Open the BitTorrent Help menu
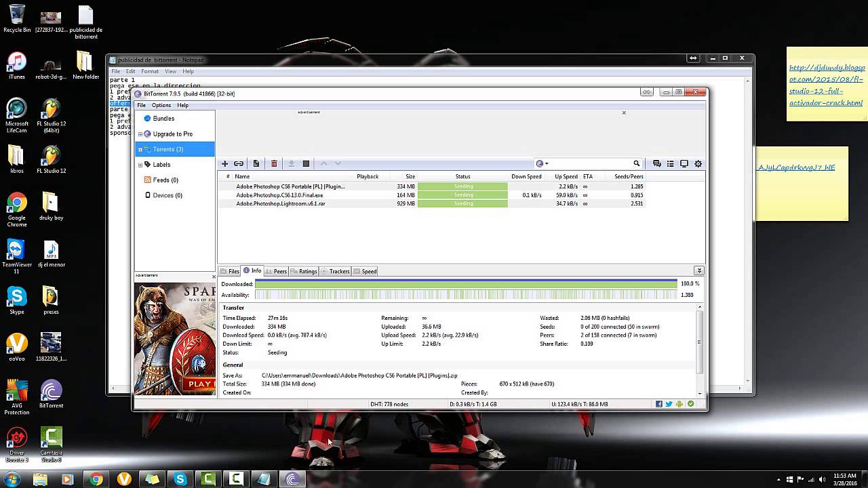Screen dimensions: 868x488 183,105
